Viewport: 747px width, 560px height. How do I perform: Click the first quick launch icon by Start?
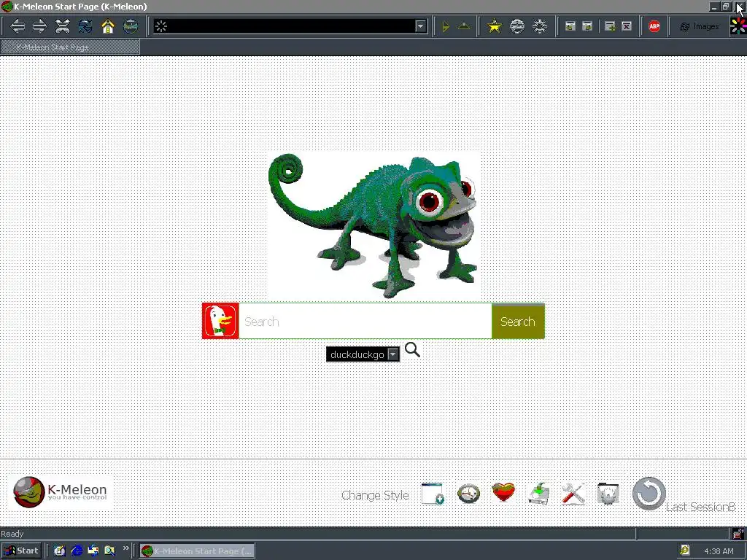[x=60, y=551]
